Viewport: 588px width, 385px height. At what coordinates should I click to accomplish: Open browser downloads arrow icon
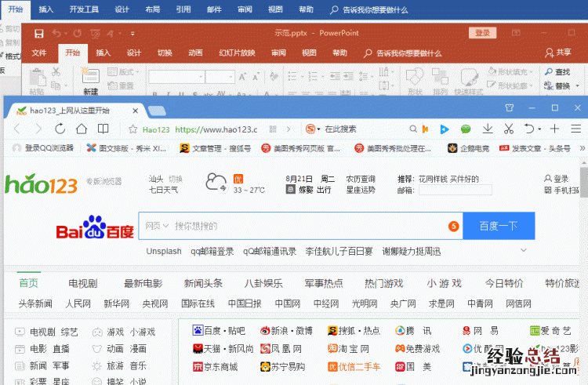[x=488, y=129]
